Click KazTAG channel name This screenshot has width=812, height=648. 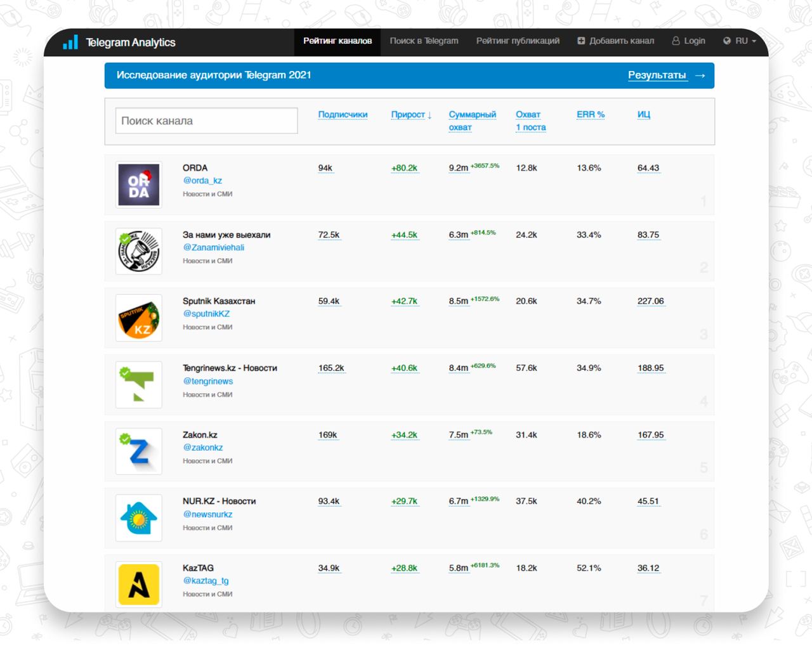(198, 568)
